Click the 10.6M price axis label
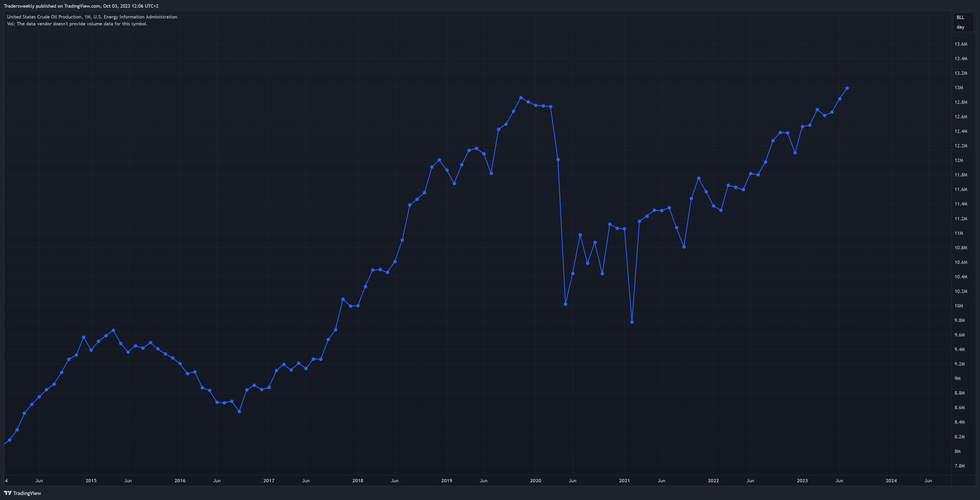The height and width of the screenshot is (500, 980). 960,262
